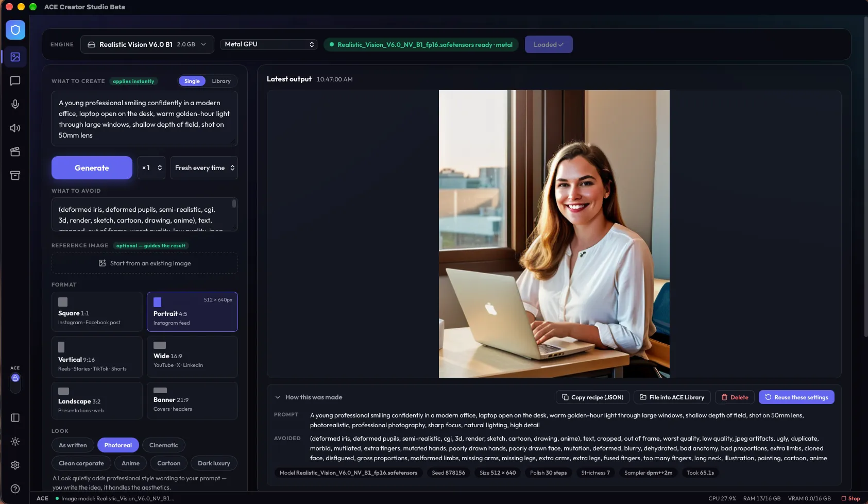Click File into ACE Library button
The image size is (868, 504).
point(672,397)
